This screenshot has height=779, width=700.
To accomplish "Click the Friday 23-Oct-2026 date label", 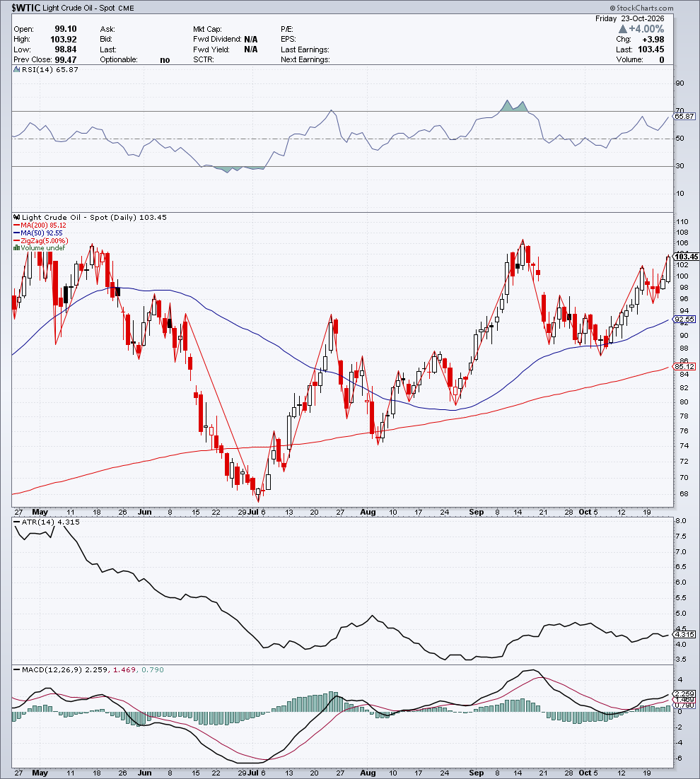I will (629, 18).
